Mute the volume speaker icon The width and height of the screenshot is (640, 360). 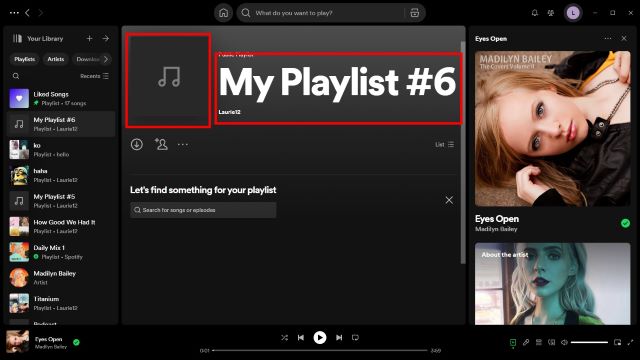click(x=564, y=342)
